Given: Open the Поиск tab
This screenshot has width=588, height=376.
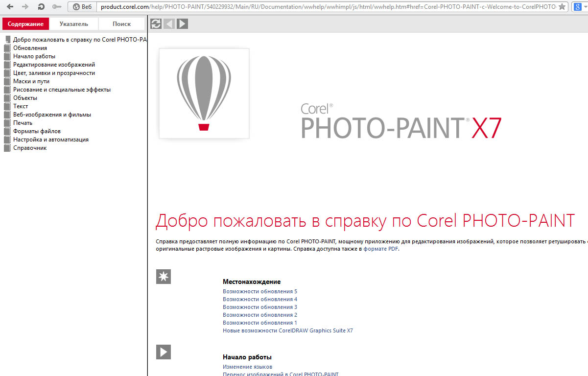Looking at the screenshot, I should tap(121, 24).
